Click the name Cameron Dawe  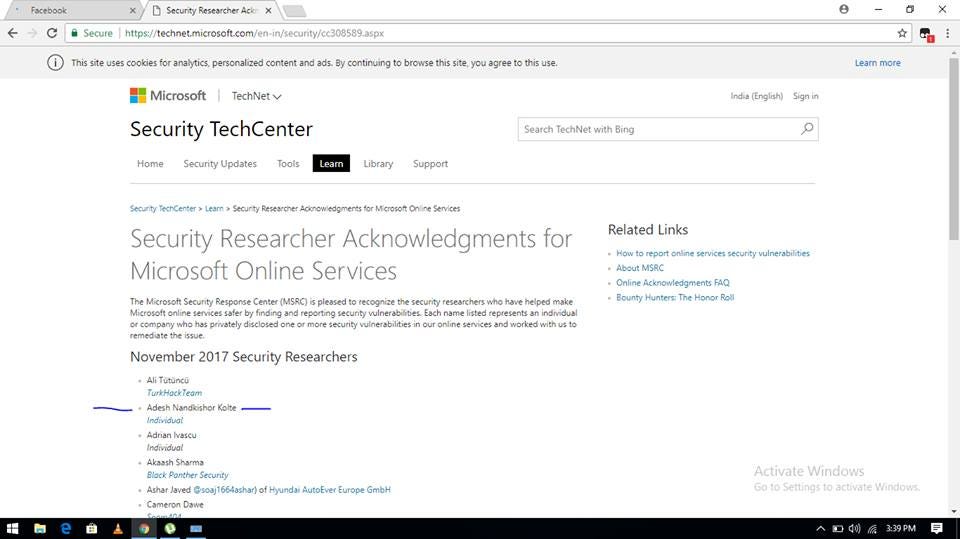[x=175, y=504]
